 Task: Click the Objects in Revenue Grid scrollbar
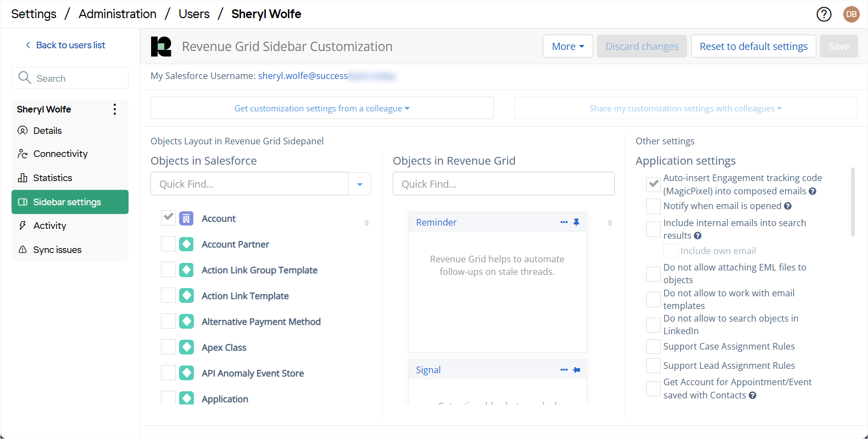click(610, 223)
